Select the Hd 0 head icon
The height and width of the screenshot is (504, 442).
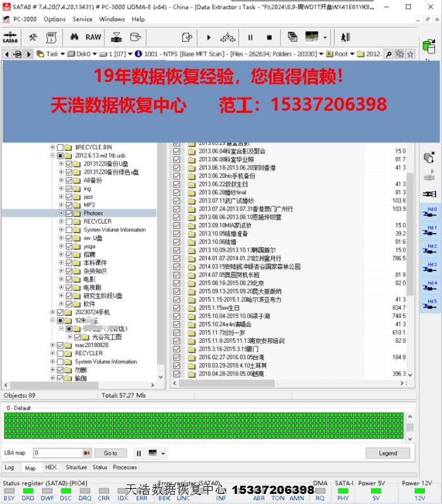(x=431, y=213)
